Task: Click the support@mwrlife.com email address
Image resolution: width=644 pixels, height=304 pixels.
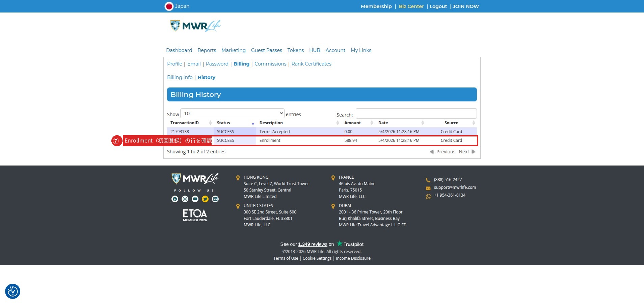Action: (455, 187)
